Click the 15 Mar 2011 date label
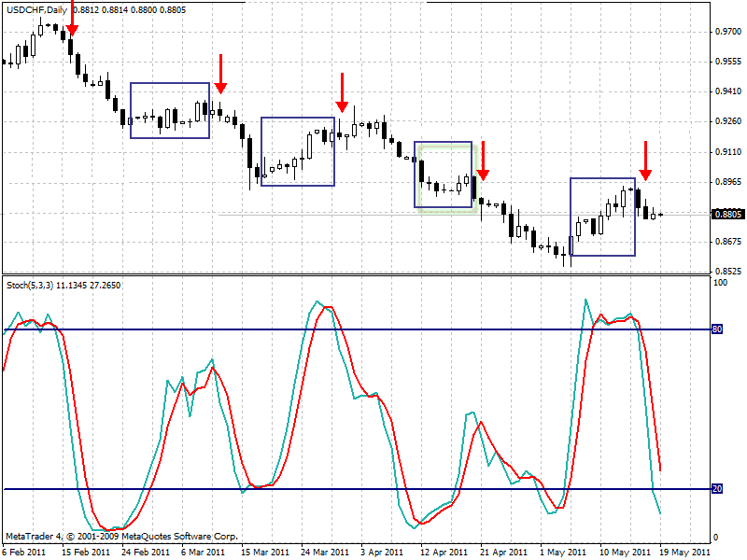 pos(265,553)
